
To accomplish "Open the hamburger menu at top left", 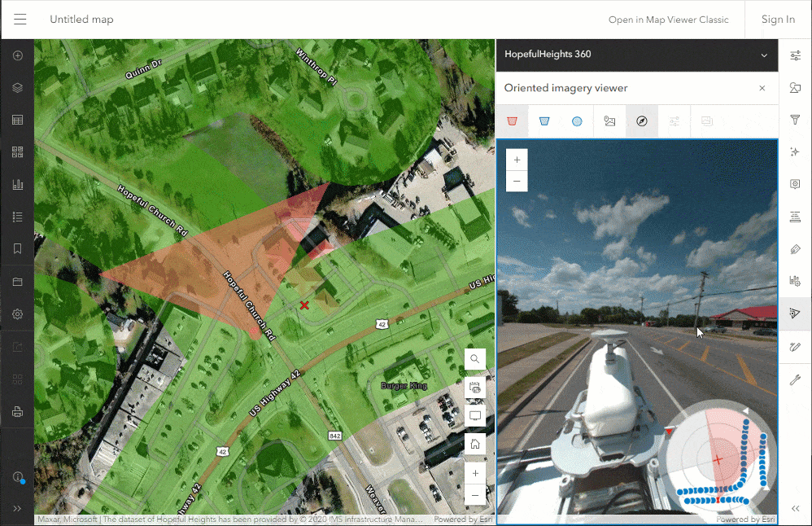I will (20, 19).
